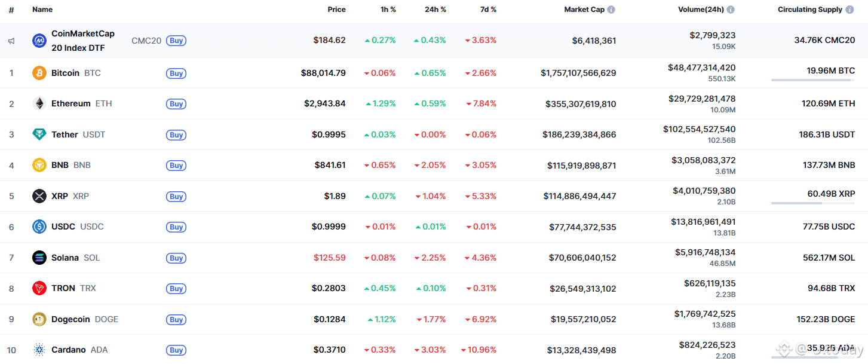Viewport: 868px width, 364px height.
Task: Click USDC volume $13,816,961,491
Action: 703,221
